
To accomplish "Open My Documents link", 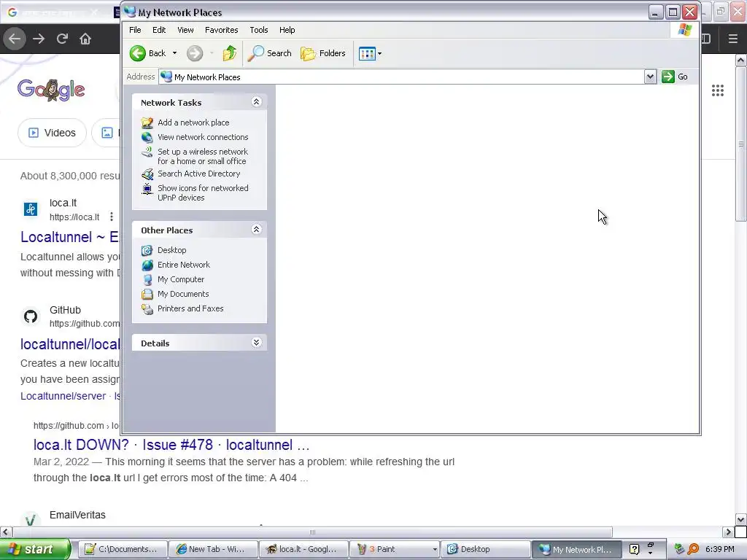I will coord(183,295).
